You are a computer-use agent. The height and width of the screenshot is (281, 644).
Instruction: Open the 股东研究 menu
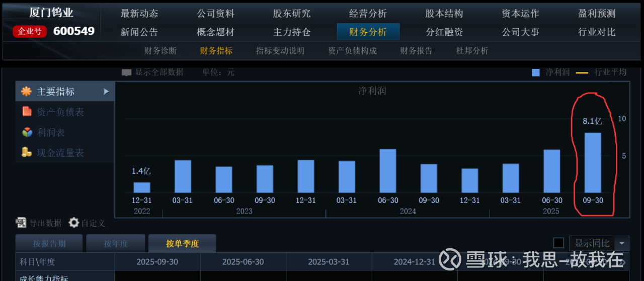(x=292, y=14)
